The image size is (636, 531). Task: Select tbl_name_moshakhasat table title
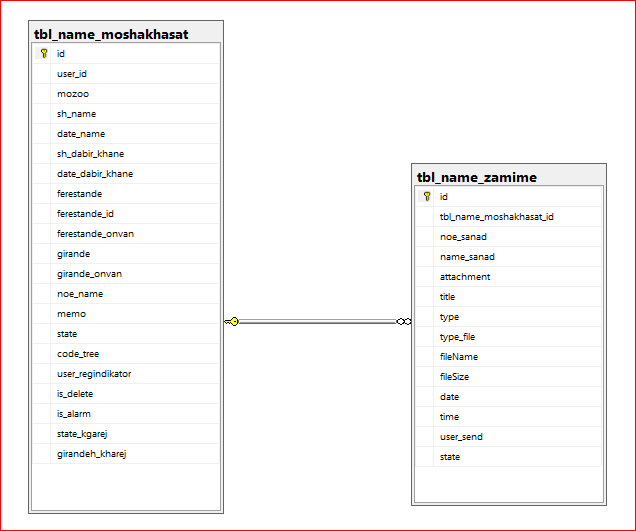coord(111,34)
